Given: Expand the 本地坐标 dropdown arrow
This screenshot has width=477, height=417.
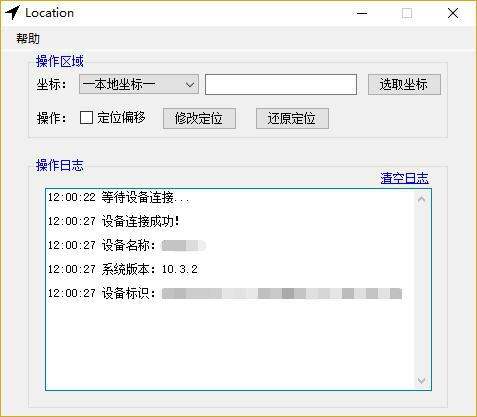Looking at the screenshot, I should pos(190,85).
